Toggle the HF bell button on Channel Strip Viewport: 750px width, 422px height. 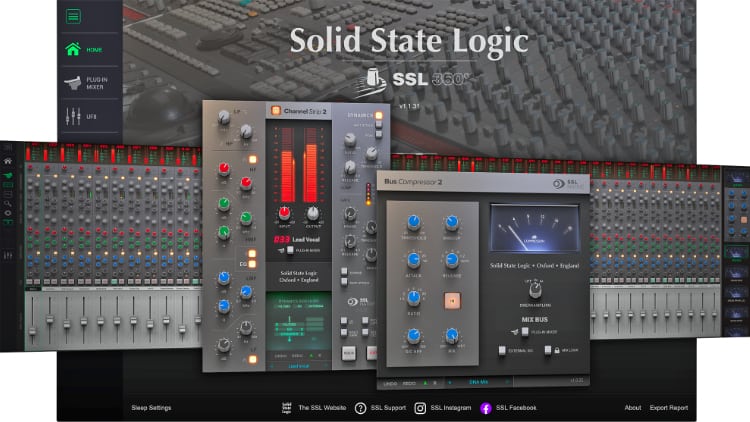click(253, 159)
